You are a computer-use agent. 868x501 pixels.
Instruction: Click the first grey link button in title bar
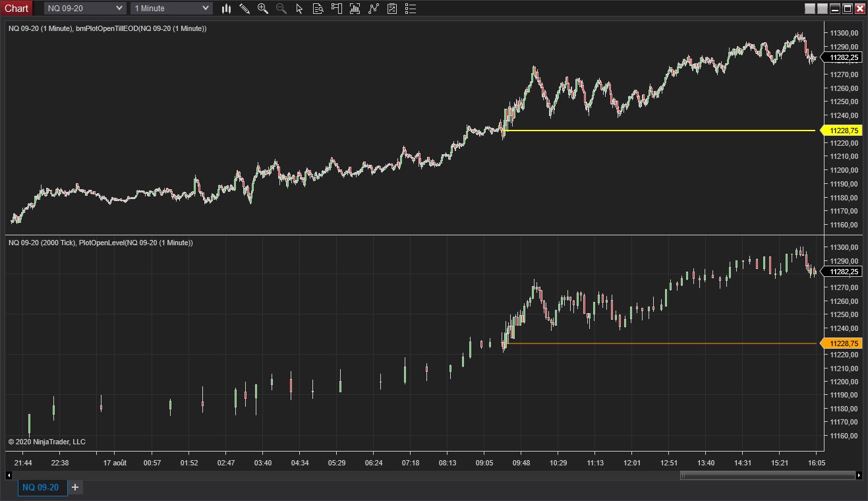click(810, 9)
